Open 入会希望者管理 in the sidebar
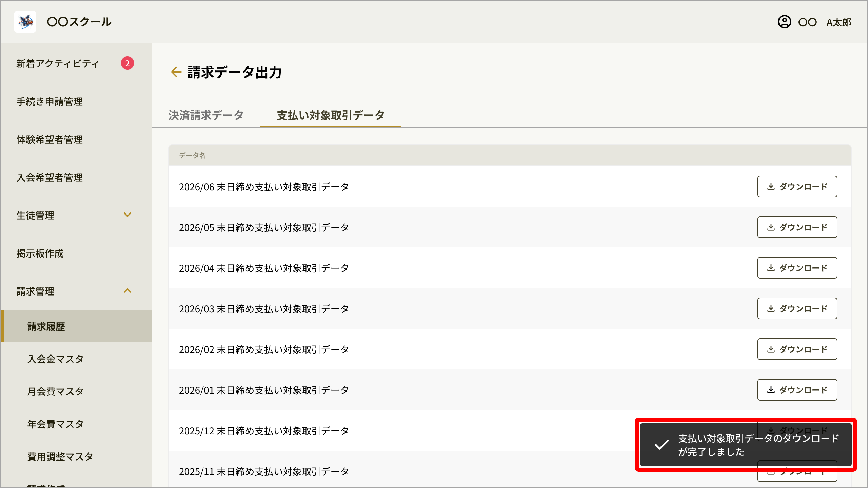868x488 pixels. click(x=50, y=177)
